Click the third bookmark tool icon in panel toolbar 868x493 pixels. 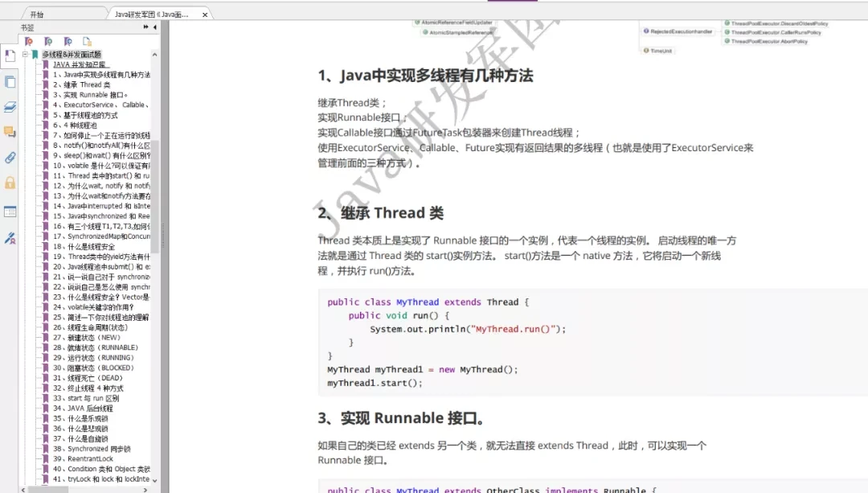tap(68, 42)
